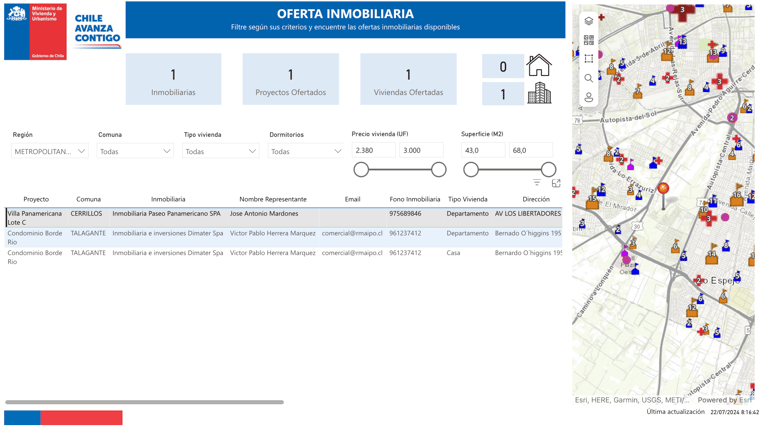Sort by the Tipo Vivienda column header
This screenshot has height=434, width=768.
click(x=468, y=199)
